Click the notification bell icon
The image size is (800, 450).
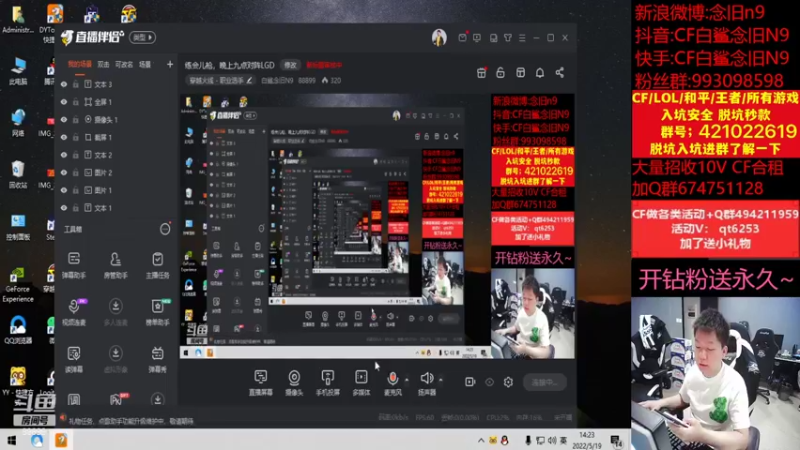[x=540, y=72]
